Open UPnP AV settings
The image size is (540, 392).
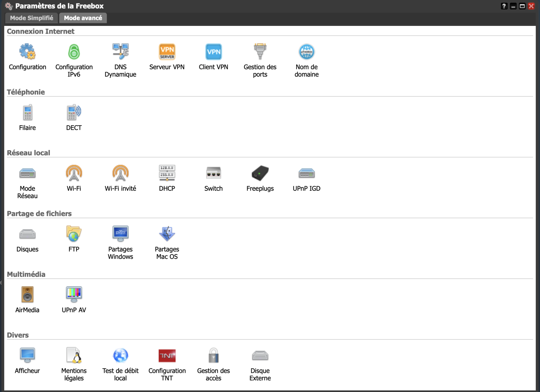(x=74, y=294)
